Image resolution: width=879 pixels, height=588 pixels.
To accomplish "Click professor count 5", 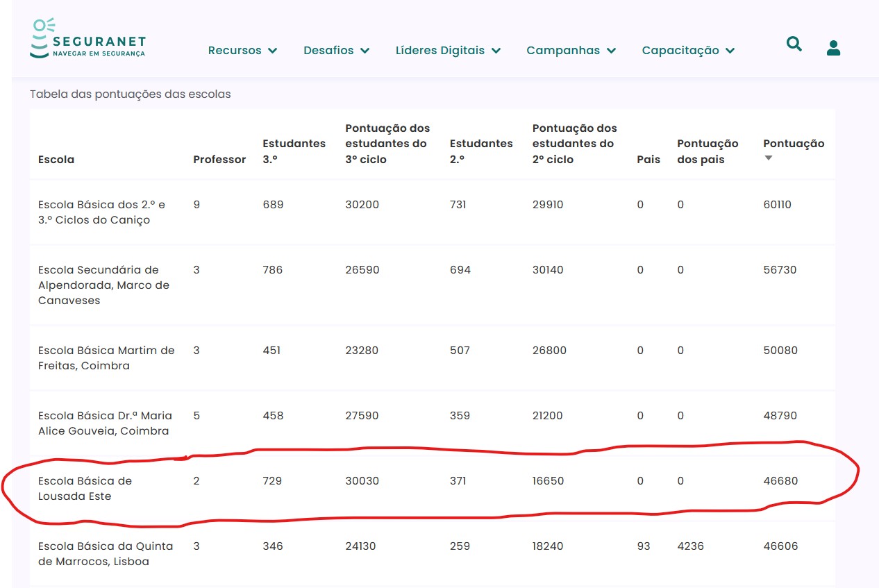I will [x=196, y=416].
